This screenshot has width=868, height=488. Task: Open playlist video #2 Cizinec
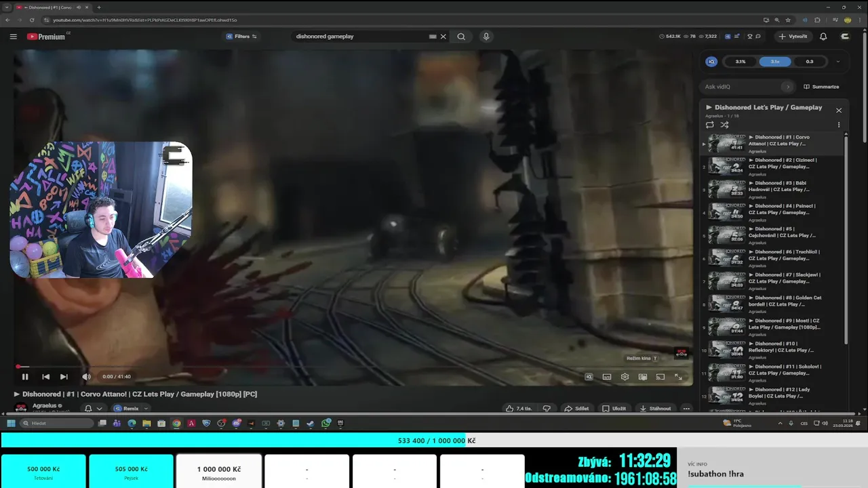click(772, 166)
